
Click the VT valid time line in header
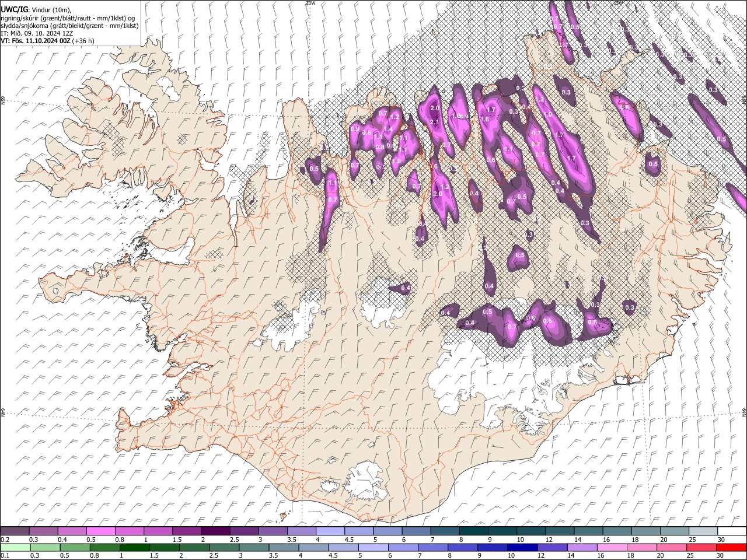point(47,41)
